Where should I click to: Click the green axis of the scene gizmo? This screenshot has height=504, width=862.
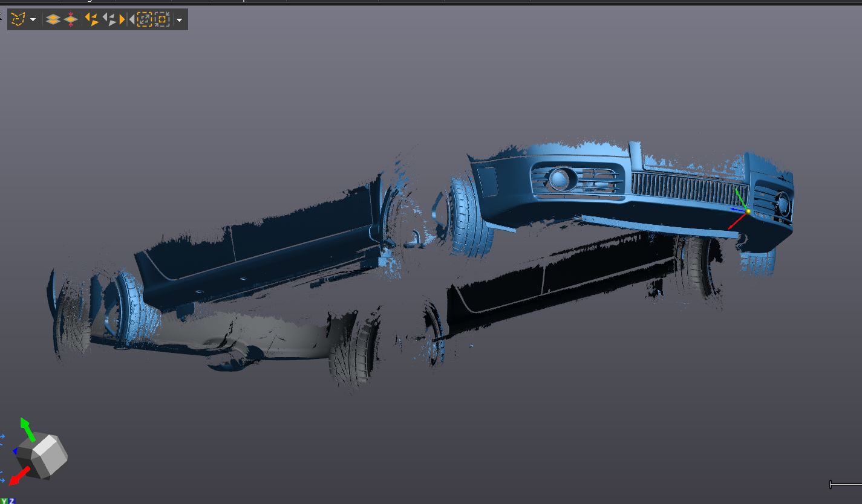pyautogui.click(x=740, y=198)
